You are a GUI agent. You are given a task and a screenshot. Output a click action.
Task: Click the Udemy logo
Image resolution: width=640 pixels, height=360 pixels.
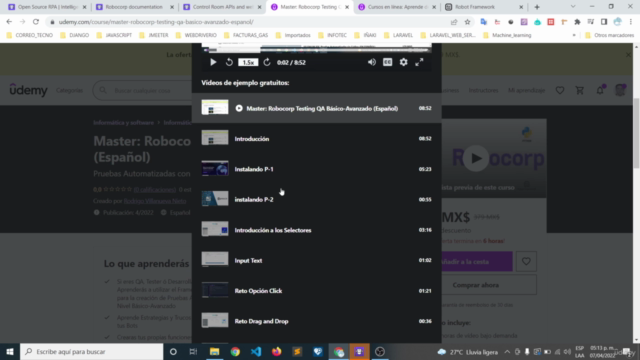29,90
